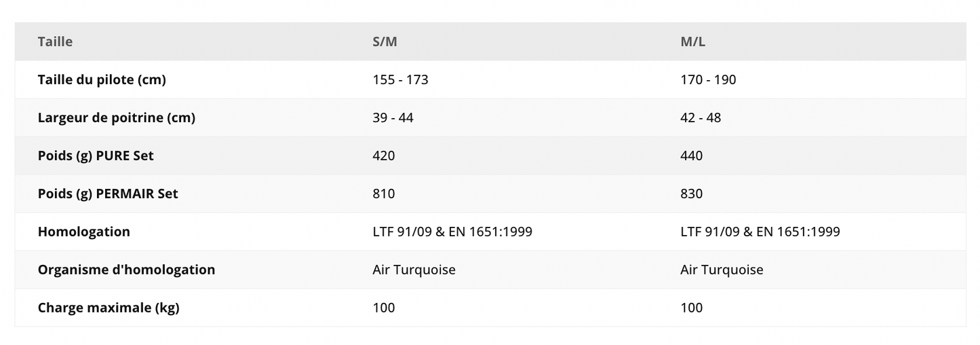Select the PERMAIR Set weight 810

[383, 194]
